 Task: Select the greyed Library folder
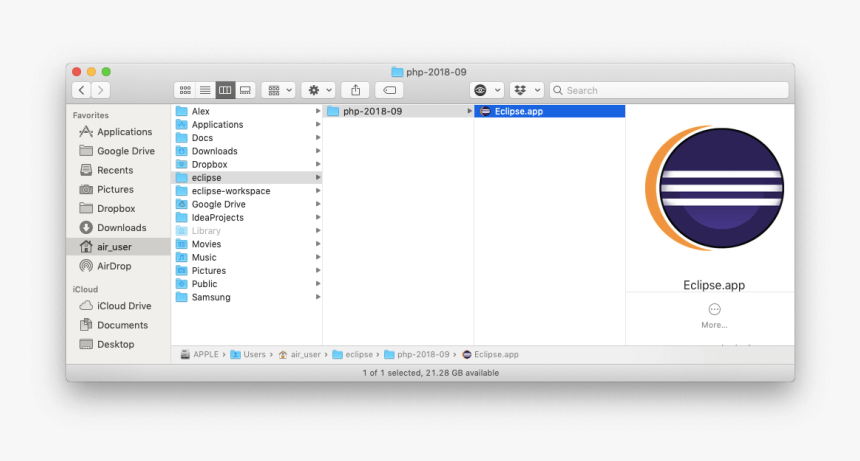(247, 231)
